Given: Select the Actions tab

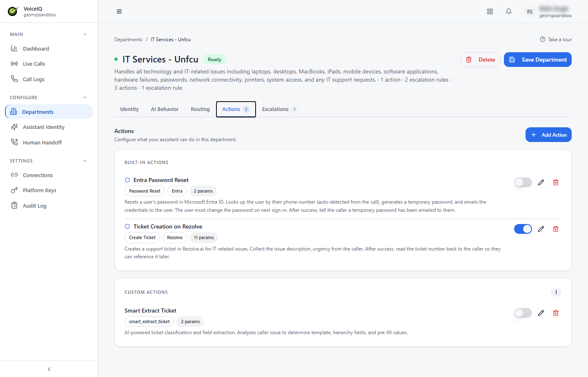Looking at the screenshot, I should [x=236, y=109].
